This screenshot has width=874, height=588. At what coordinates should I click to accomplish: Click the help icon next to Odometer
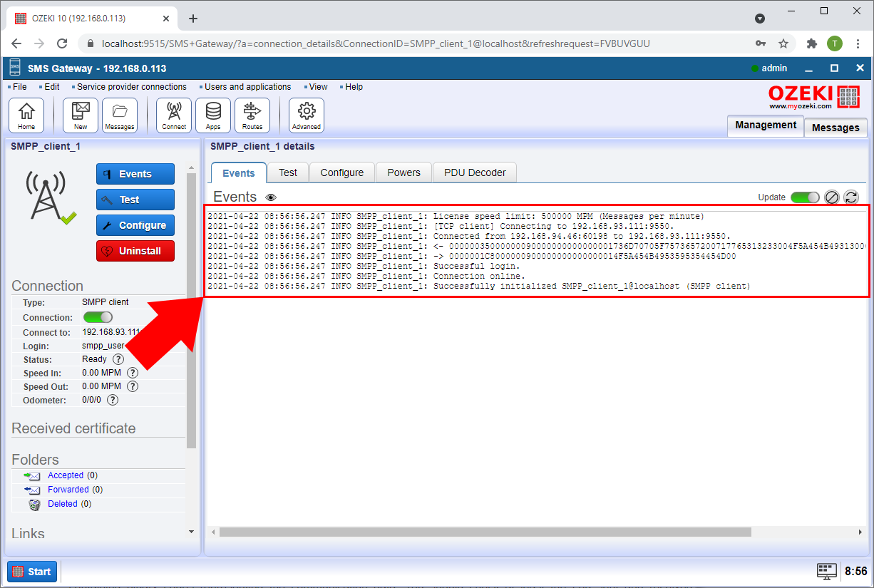[112, 400]
